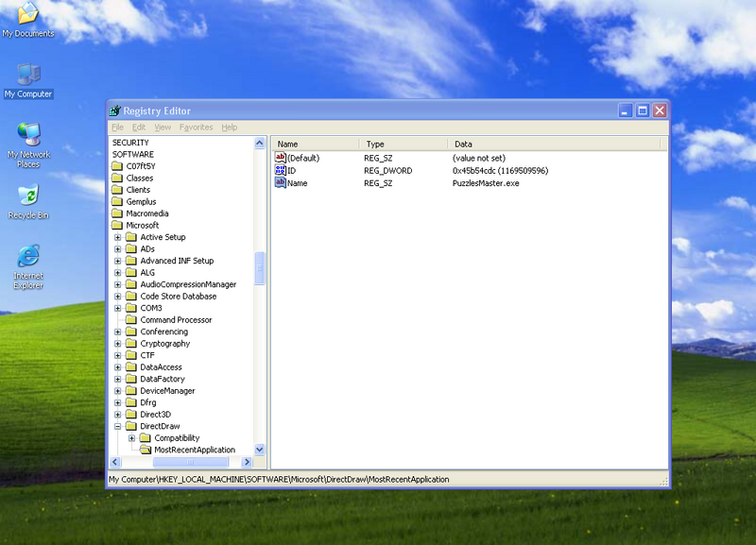756x545 pixels.
Task: Sort values by the Type column header
Action: [404, 145]
